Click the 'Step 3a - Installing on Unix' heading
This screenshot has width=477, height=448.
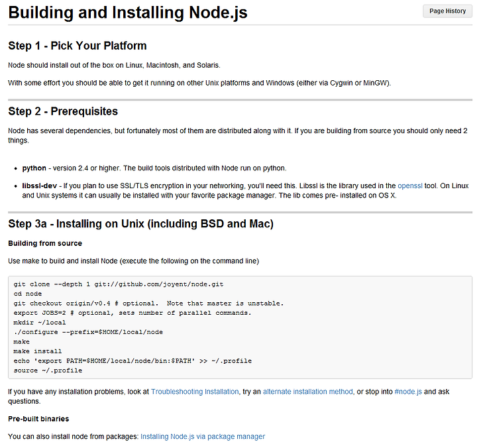point(141,224)
